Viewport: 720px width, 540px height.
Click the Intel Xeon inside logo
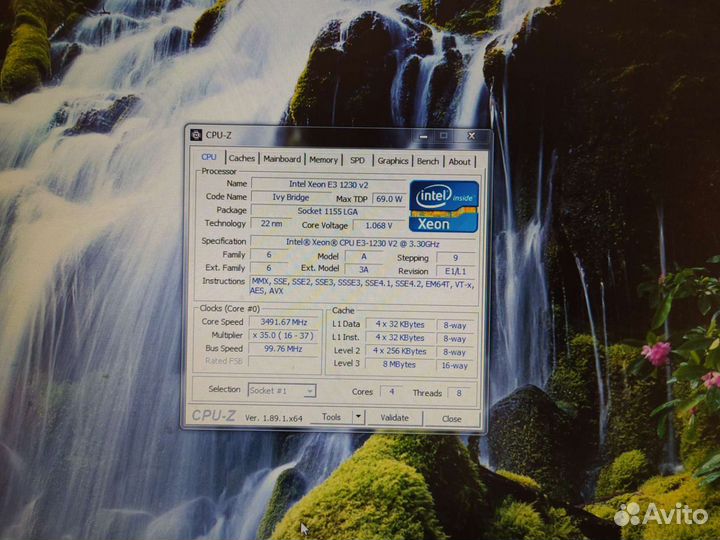pos(444,206)
